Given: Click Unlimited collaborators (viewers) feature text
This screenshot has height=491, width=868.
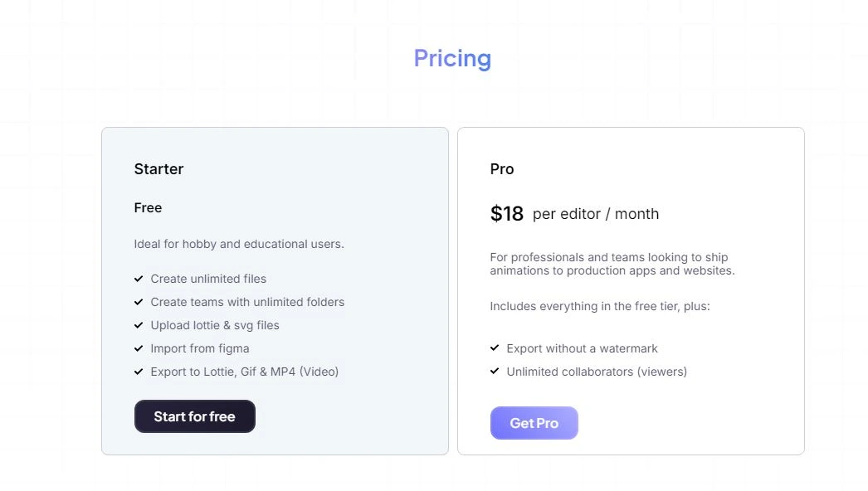Looking at the screenshot, I should [x=597, y=372].
